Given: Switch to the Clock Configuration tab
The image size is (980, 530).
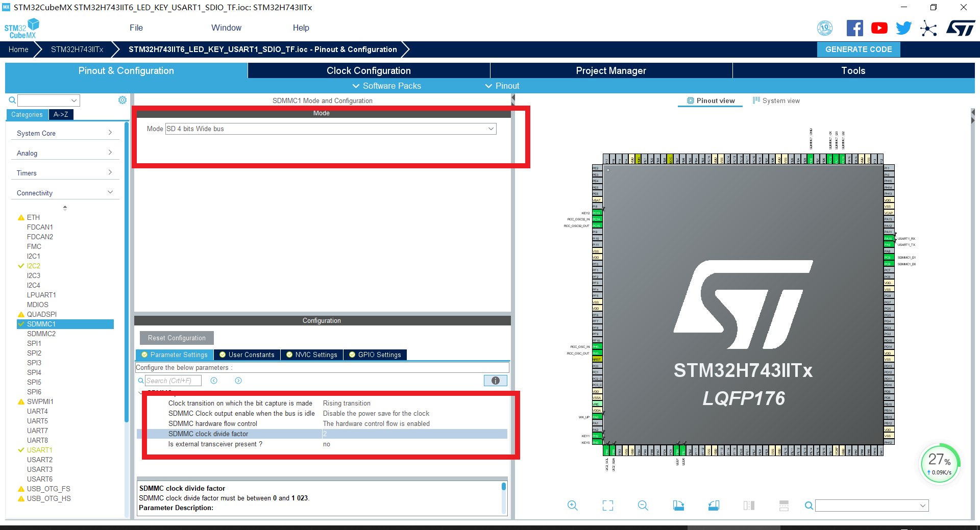Looking at the screenshot, I should (369, 70).
